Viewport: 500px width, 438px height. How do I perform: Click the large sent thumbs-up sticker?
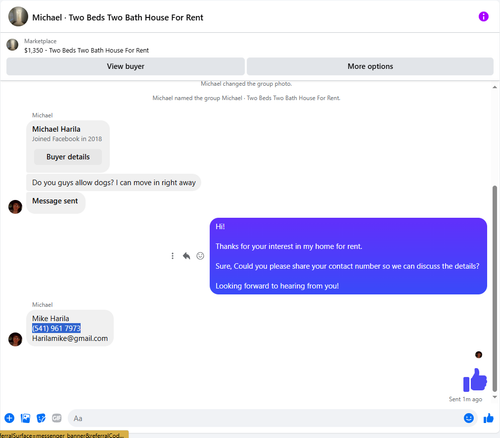475,380
